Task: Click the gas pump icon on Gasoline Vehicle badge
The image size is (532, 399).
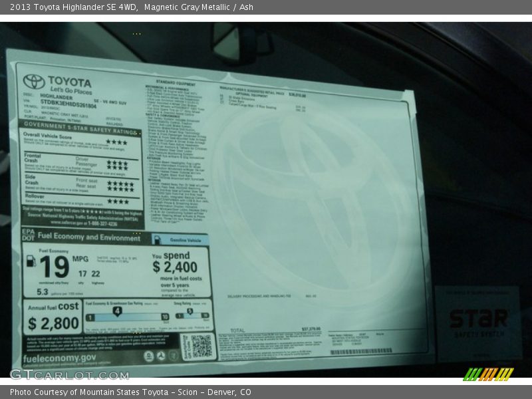Action: click(158, 240)
